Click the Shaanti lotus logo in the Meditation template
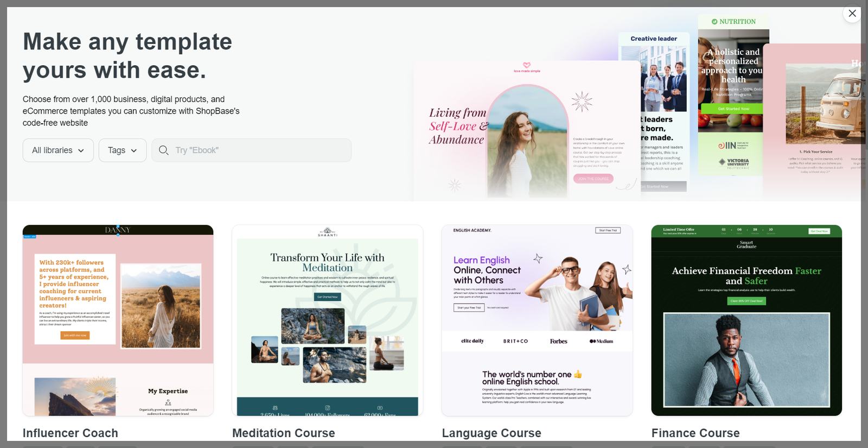This screenshot has height=448, width=868. (x=327, y=231)
